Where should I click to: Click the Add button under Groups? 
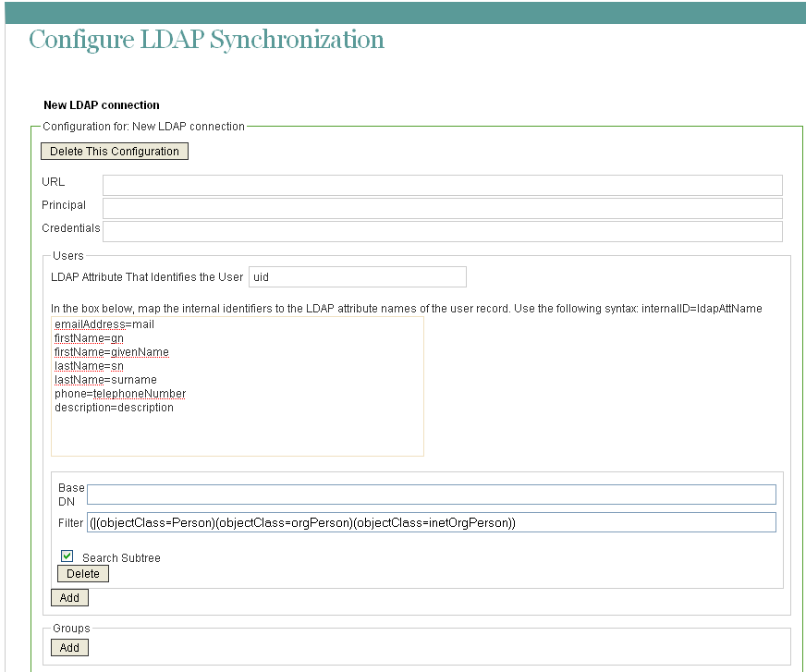pyautogui.click(x=69, y=647)
